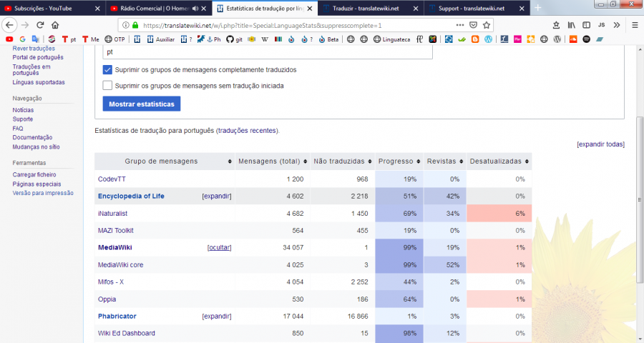Viewport: 644px width, 343px height.
Task: Open the iNaturalist message group
Action: tap(112, 214)
